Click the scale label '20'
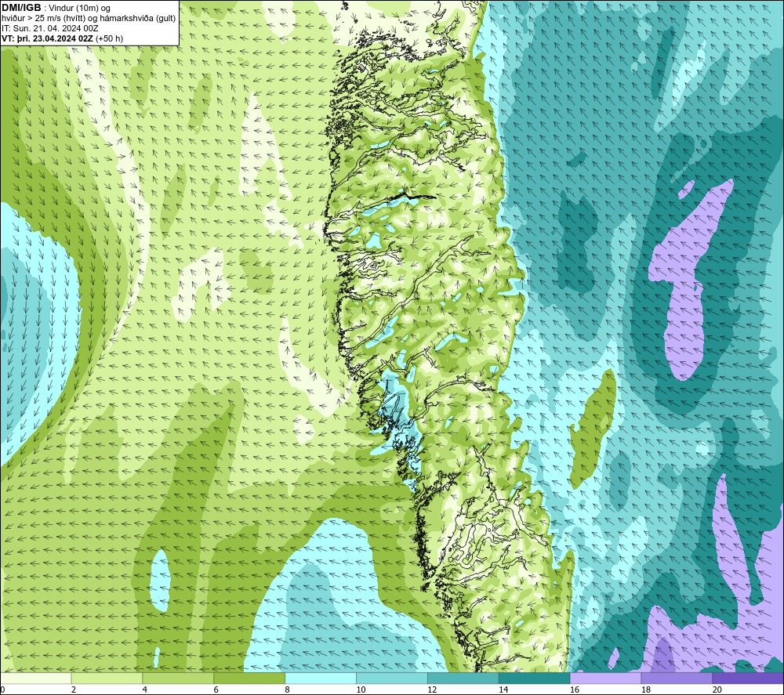Viewport: 784px width, 695px height. (x=717, y=690)
